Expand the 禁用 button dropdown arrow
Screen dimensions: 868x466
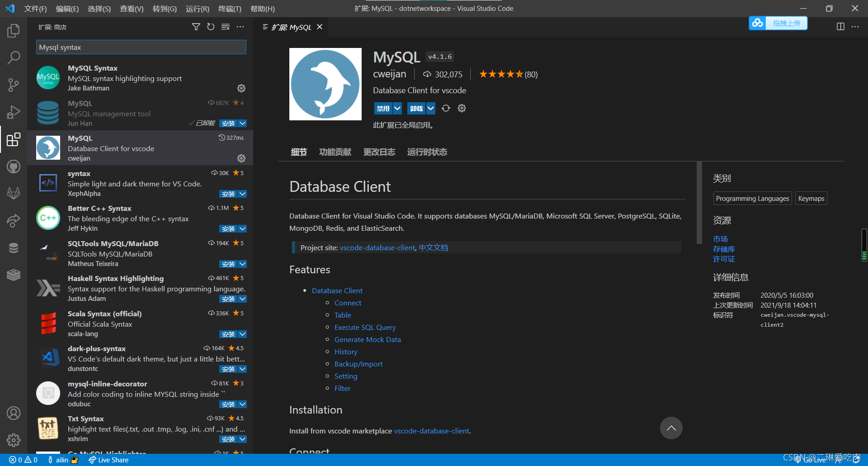[x=397, y=108]
